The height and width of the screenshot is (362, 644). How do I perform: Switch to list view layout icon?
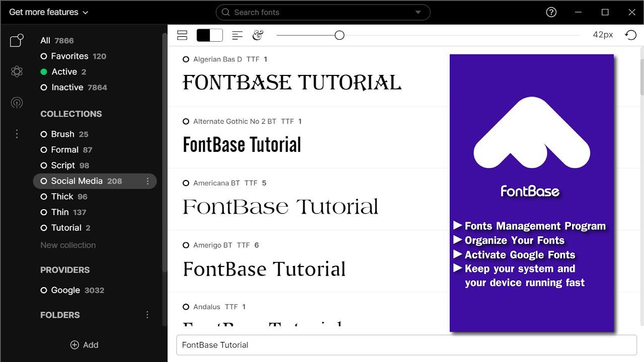pyautogui.click(x=182, y=35)
